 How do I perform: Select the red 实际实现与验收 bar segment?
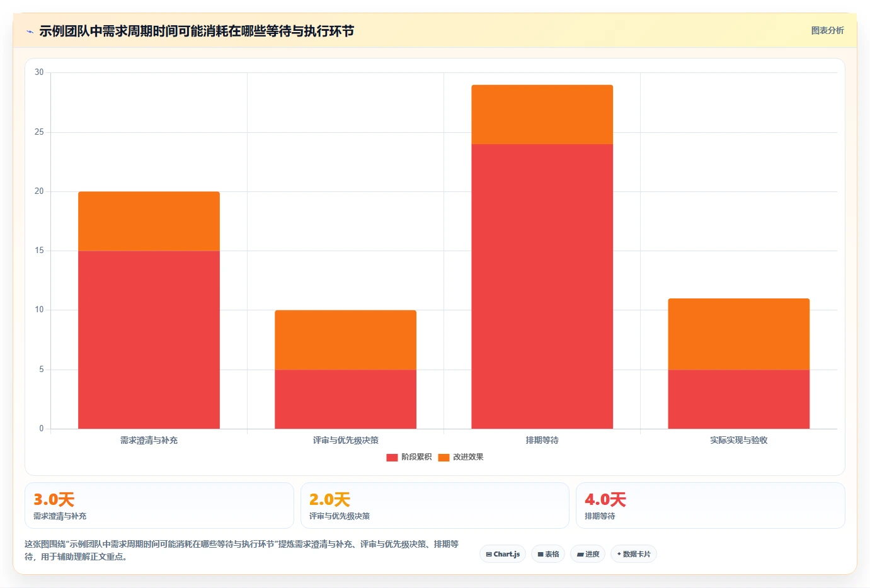(738, 399)
